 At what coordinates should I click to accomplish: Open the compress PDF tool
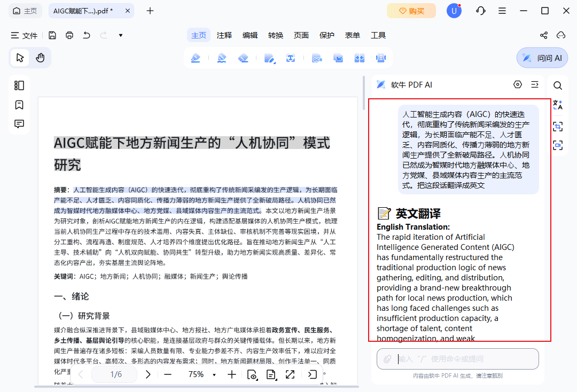[381, 58]
